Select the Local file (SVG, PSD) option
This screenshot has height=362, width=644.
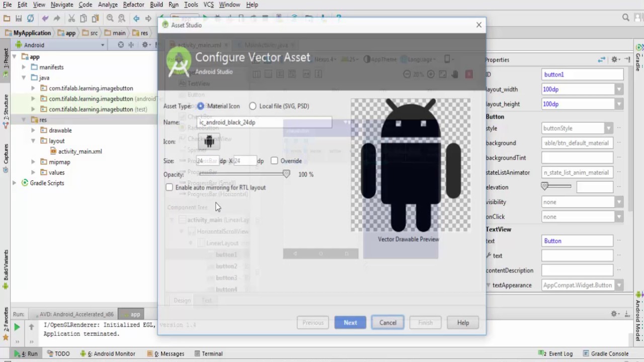(253, 106)
